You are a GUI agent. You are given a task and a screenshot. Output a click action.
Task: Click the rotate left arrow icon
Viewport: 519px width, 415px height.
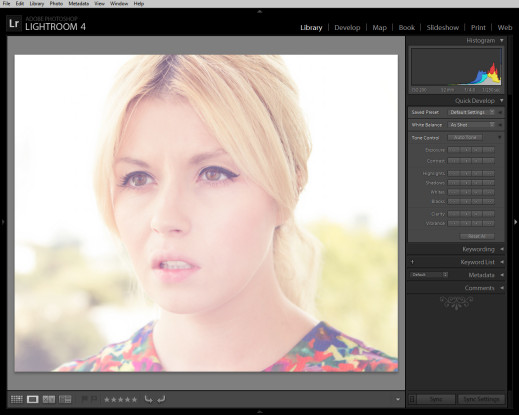(x=148, y=399)
